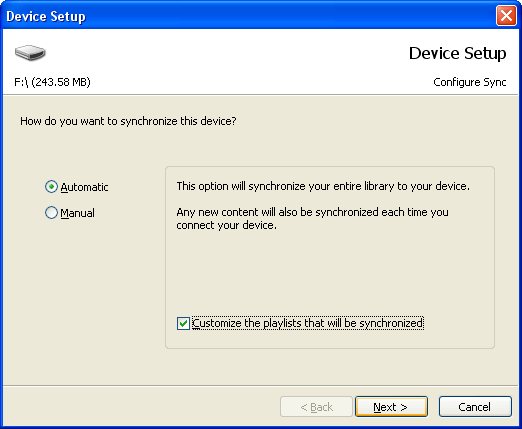
Task: Close the Device Setup dialog with X
Action: pos(506,16)
